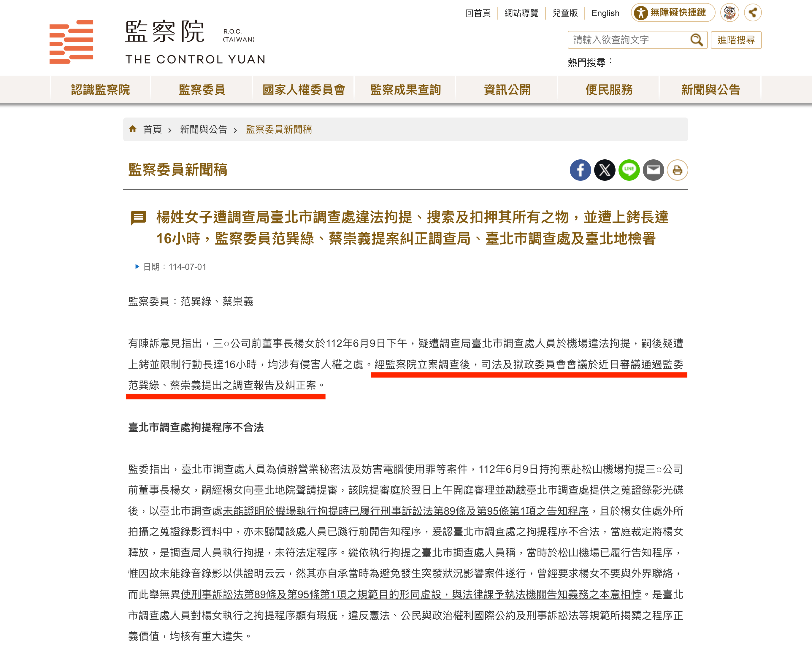812x655 pixels.
Task: Open the 兒童版 page
Action: pyautogui.click(x=565, y=13)
